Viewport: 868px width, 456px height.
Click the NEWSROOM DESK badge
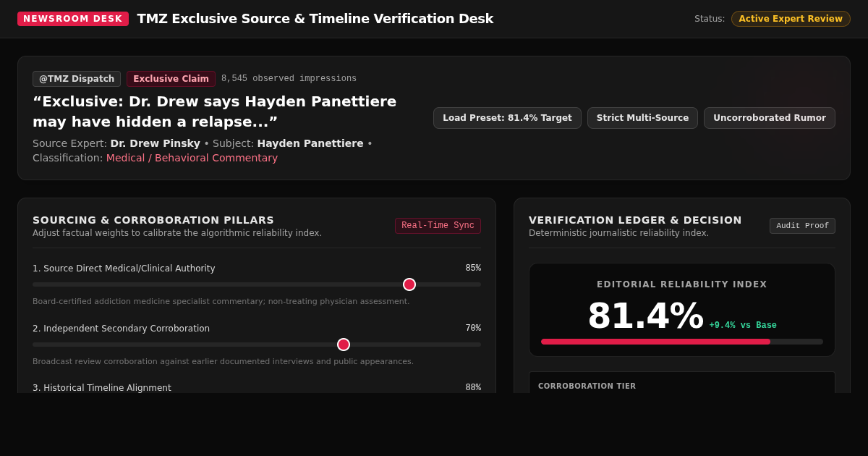click(x=73, y=19)
